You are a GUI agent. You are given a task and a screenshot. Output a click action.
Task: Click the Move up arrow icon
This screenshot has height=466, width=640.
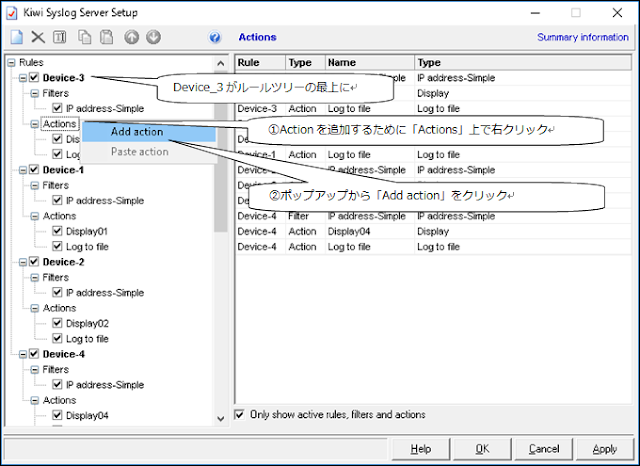[131, 37]
